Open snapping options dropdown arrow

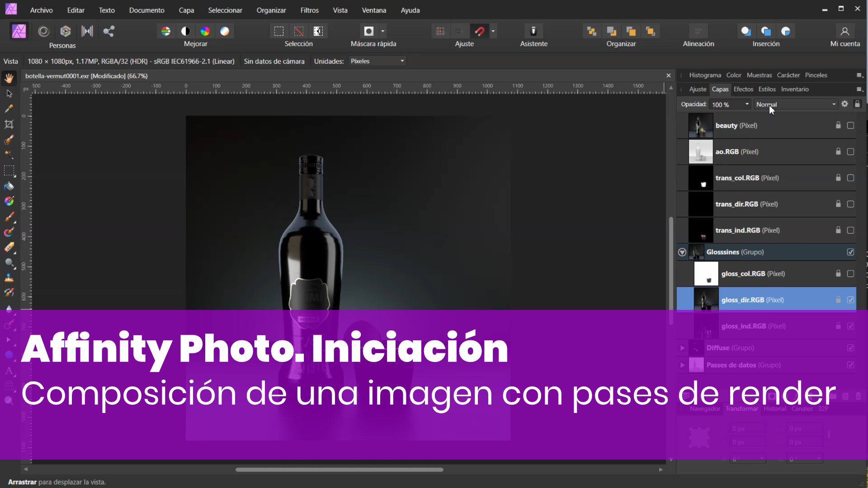pos(493,31)
